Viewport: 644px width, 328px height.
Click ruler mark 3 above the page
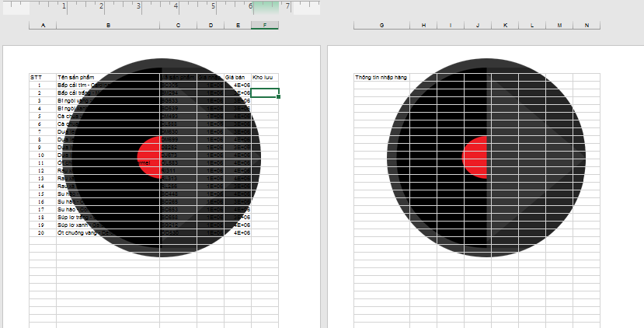click(x=139, y=6)
